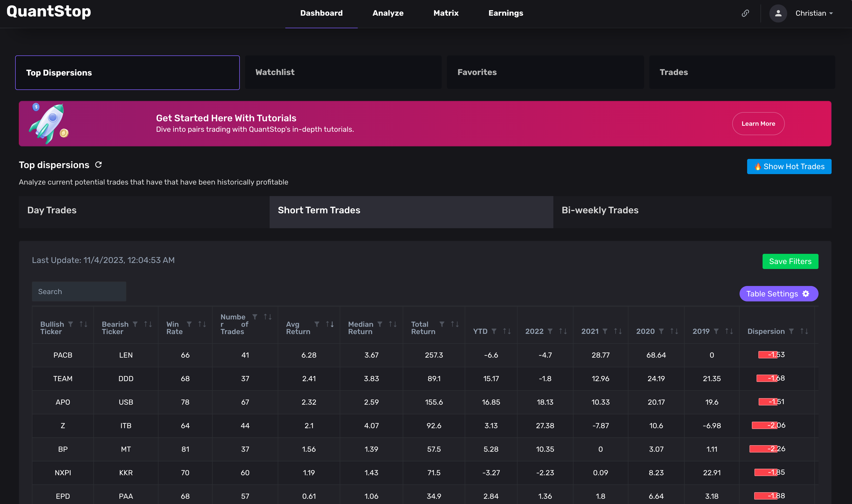This screenshot has height=504, width=852.
Task: Click filter icon on Dispersion column
Action: 791,331
